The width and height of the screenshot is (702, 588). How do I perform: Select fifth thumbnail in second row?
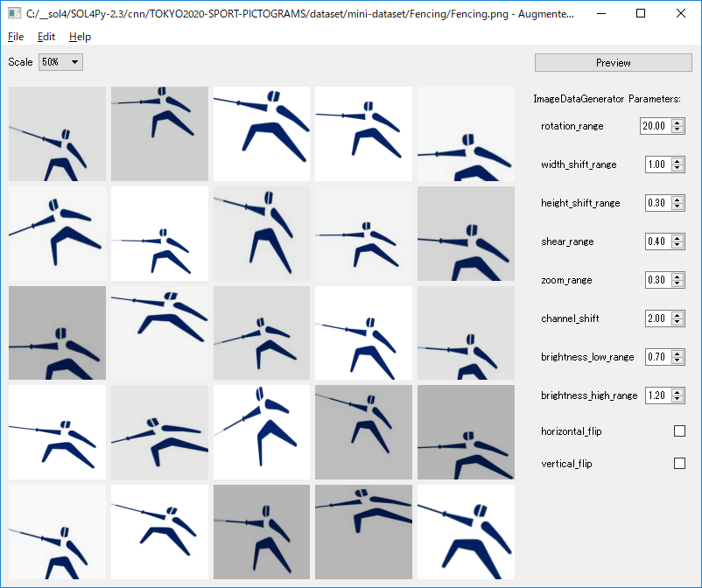tap(466, 234)
